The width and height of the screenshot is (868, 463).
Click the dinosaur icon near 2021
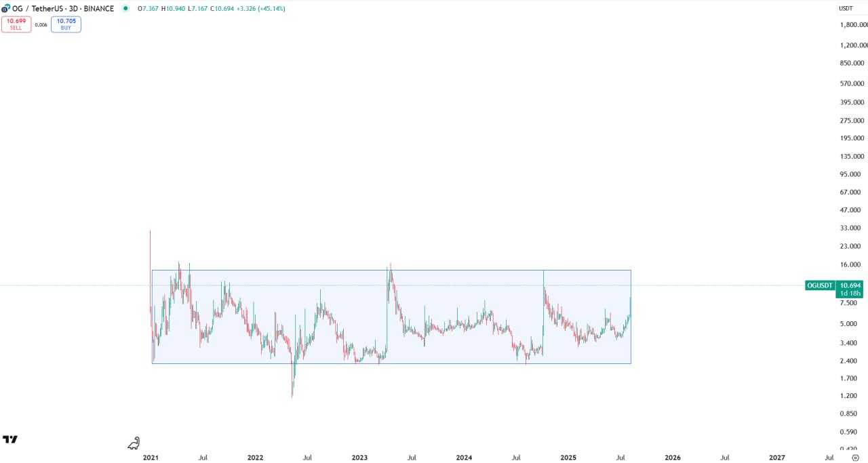point(134,444)
